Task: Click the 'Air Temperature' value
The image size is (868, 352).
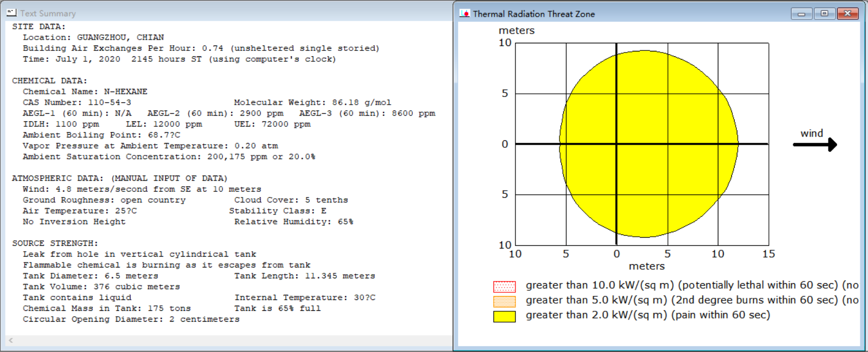Action: [x=80, y=211]
